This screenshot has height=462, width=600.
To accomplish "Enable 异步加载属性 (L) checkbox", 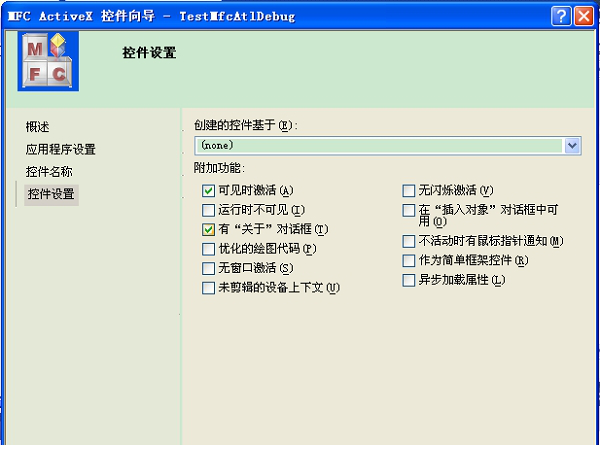I will pyautogui.click(x=409, y=280).
